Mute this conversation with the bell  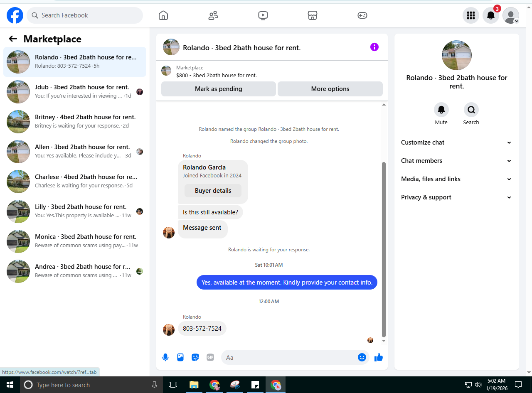pyautogui.click(x=441, y=110)
